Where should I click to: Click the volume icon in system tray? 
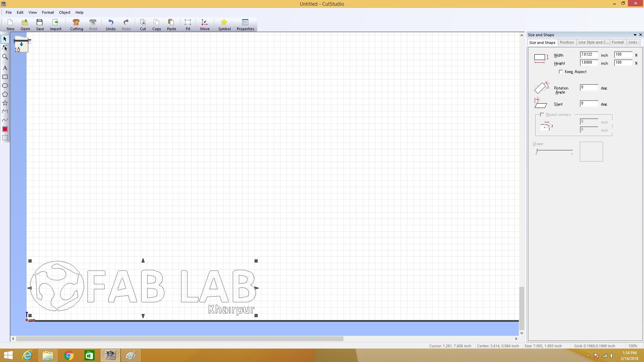612,356
